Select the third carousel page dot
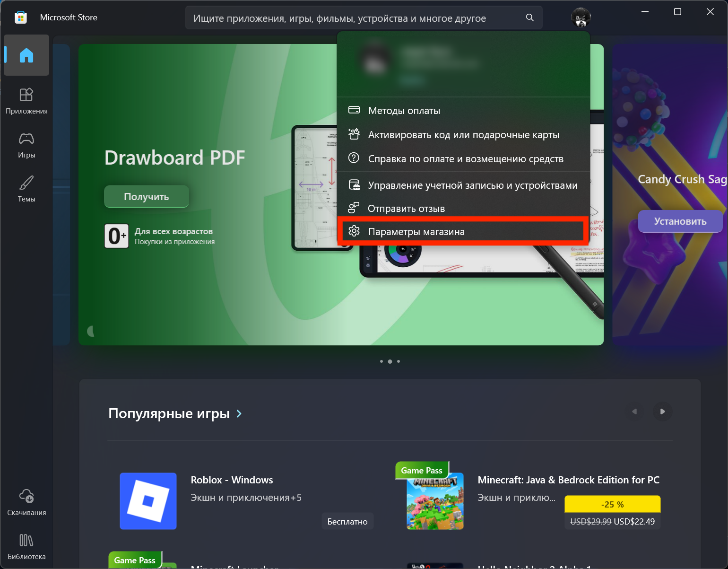The image size is (728, 569). [399, 361]
